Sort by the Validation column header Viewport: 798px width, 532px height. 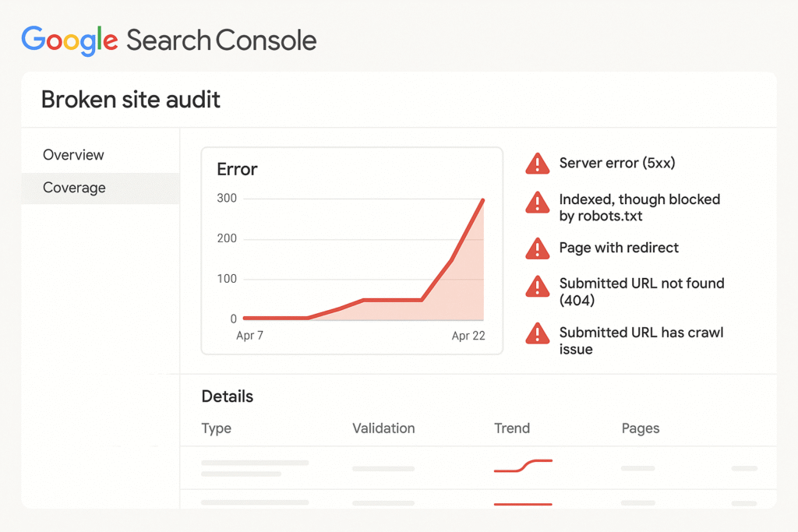point(383,428)
